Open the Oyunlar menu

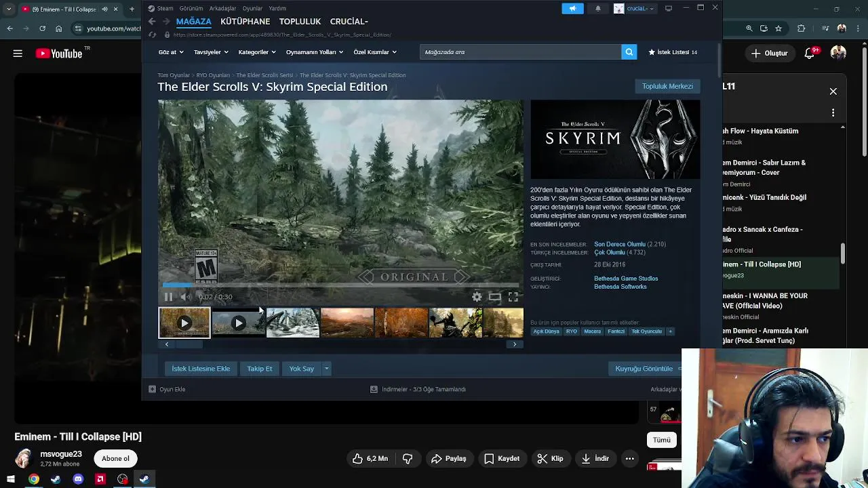[252, 8]
